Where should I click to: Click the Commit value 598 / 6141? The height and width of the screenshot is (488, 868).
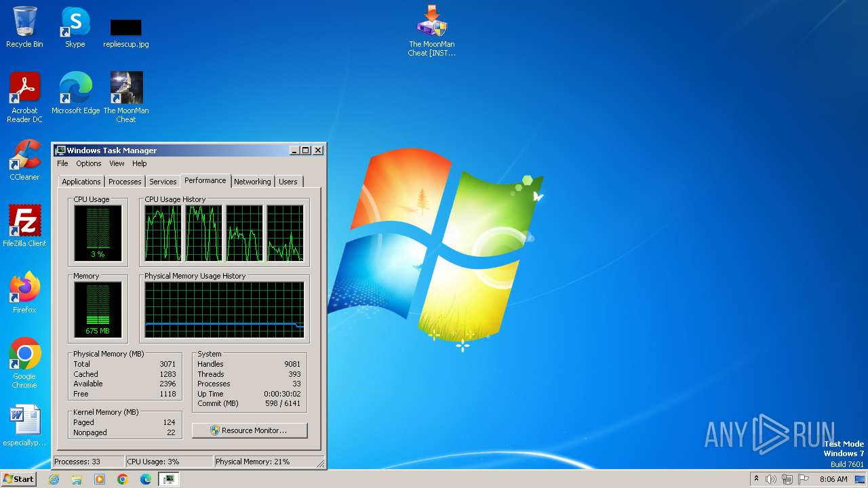pos(282,403)
